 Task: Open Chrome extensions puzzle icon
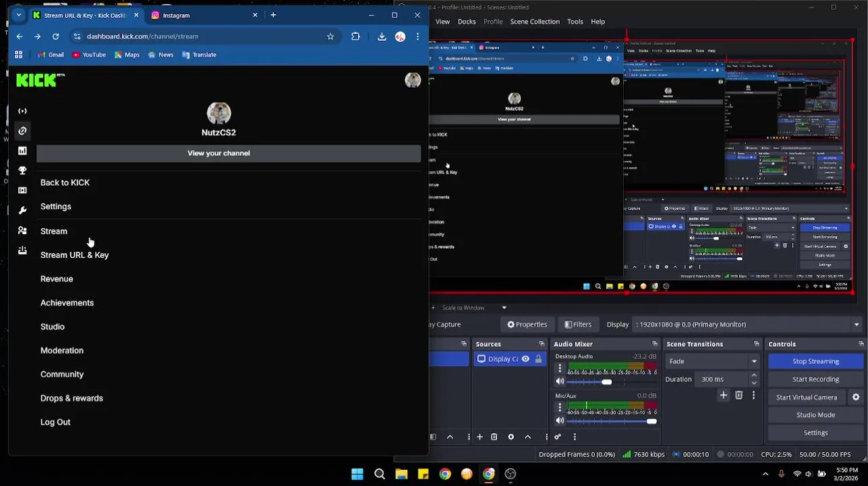[355, 36]
